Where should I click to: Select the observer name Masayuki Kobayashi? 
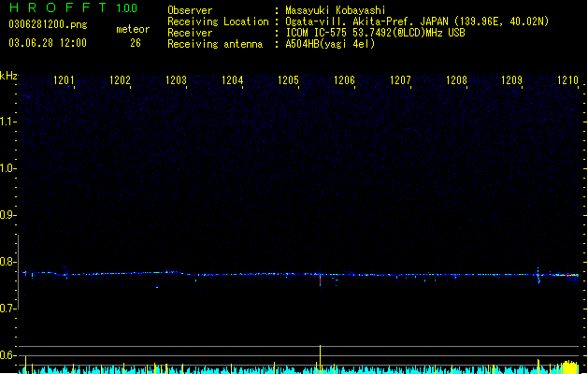(336, 10)
